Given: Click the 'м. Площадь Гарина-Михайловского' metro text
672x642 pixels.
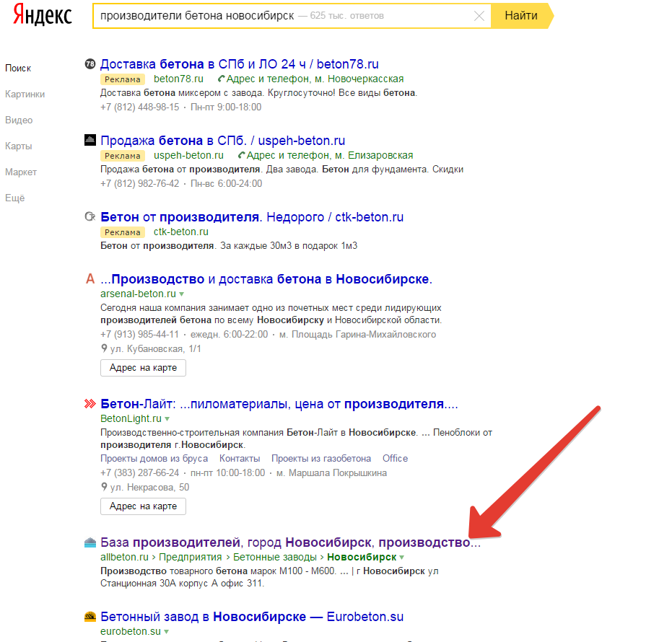Looking at the screenshot, I should [358, 335].
